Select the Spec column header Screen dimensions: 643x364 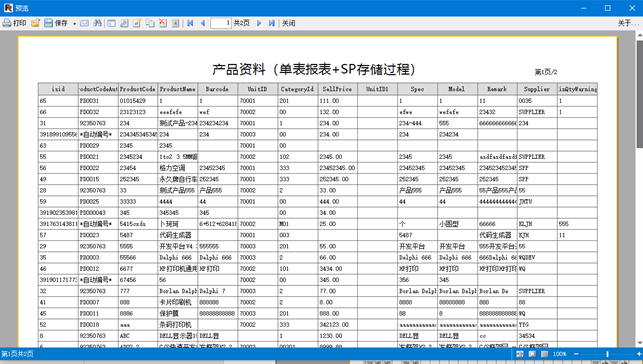tap(417, 89)
